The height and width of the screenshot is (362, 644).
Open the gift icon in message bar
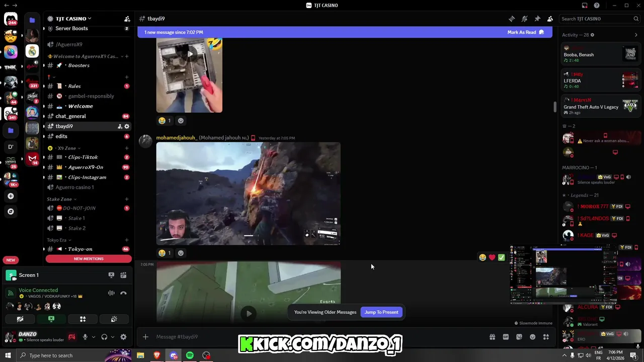(x=492, y=337)
